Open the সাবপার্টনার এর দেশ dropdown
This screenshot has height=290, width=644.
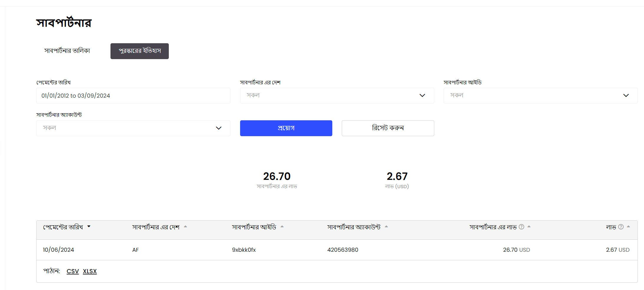click(337, 96)
